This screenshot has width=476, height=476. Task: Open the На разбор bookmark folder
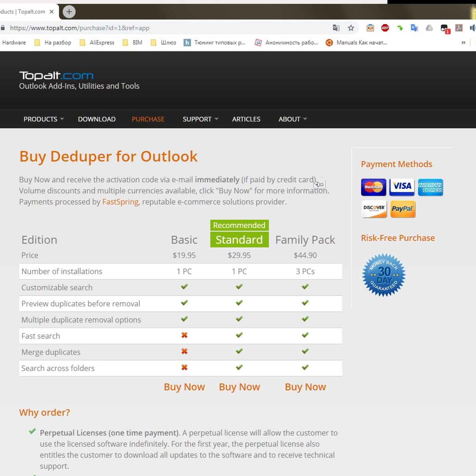click(53, 43)
